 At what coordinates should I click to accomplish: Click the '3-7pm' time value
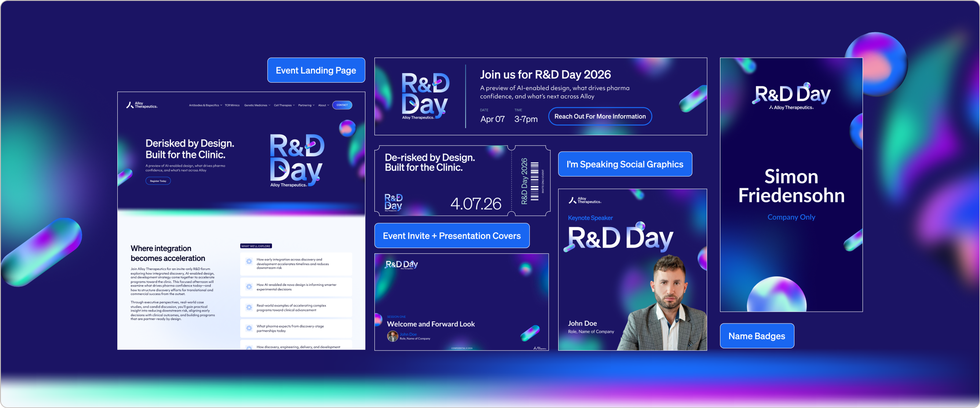pyautogui.click(x=526, y=119)
